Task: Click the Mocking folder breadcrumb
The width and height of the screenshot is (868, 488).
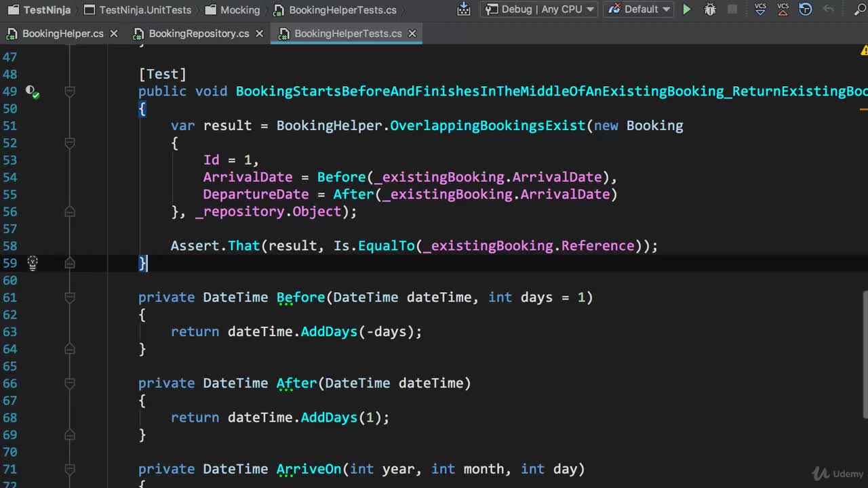Action: (231, 10)
